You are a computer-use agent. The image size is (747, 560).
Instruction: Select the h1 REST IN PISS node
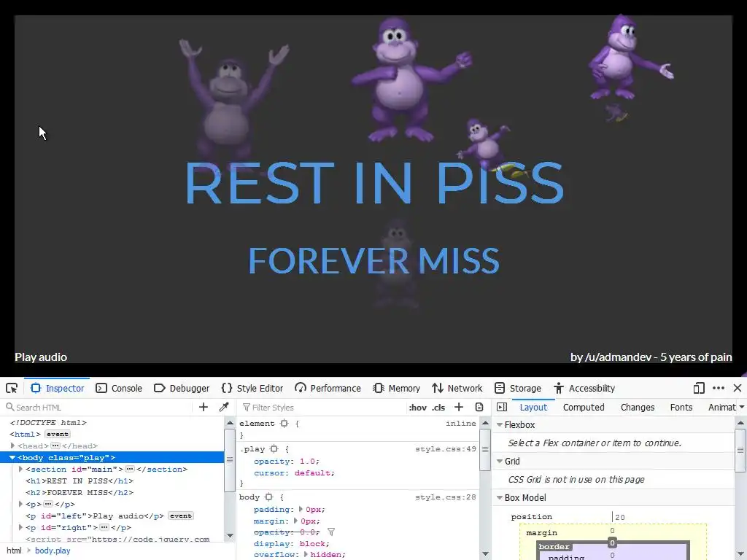pos(80,481)
